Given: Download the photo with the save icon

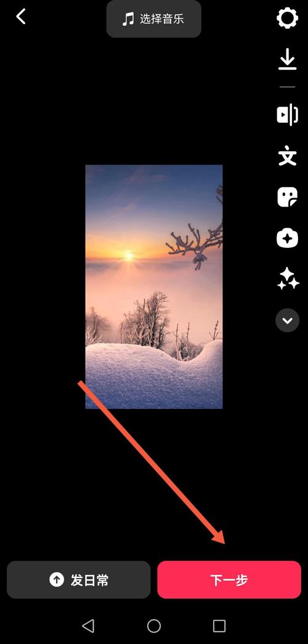Looking at the screenshot, I should [x=287, y=59].
